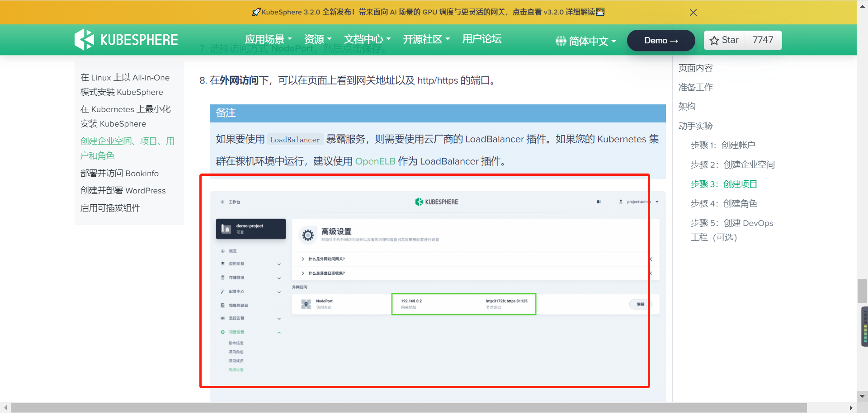The height and width of the screenshot is (413, 868).
Task: Open the 文档中心 dropdown
Action: 367,39
